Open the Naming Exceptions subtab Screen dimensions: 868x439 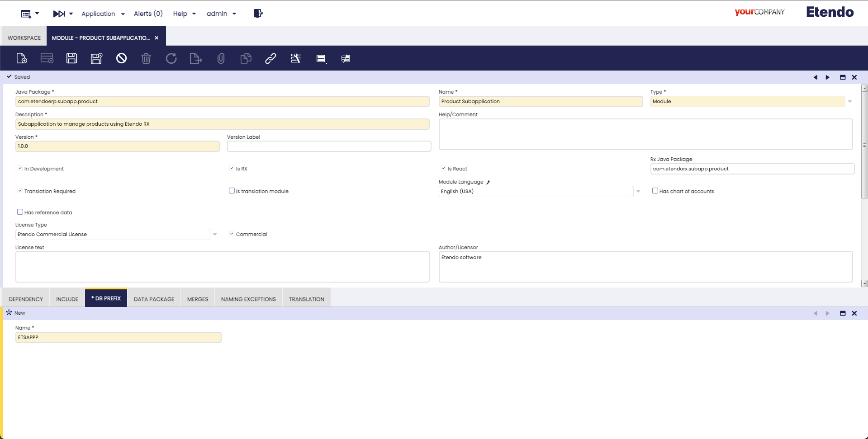(x=248, y=299)
